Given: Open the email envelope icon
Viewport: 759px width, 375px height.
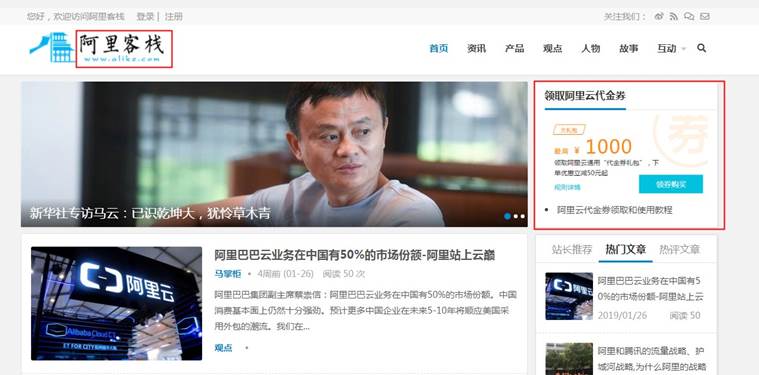Looking at the screenshot, I should tap(704, 16).
